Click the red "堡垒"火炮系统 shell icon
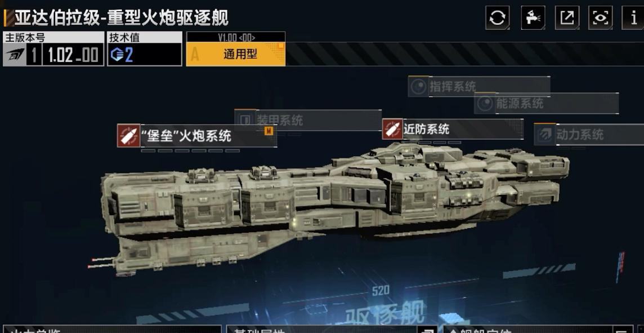The image size is (644, 333). (128, 136)
